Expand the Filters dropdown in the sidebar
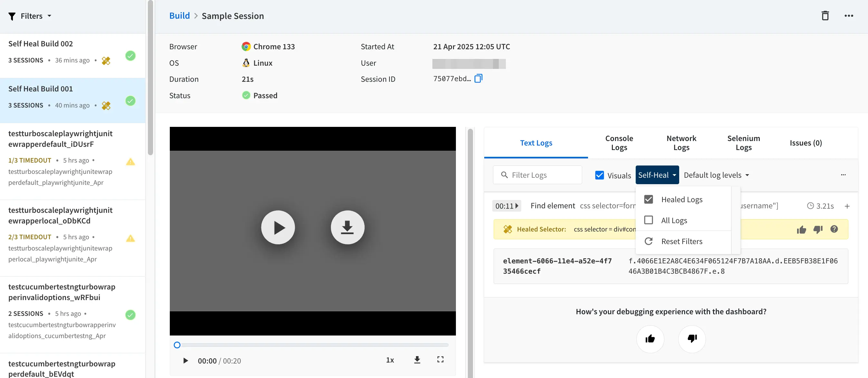The width and height of the screenshot is (868, 378). (x=30, y=16)
